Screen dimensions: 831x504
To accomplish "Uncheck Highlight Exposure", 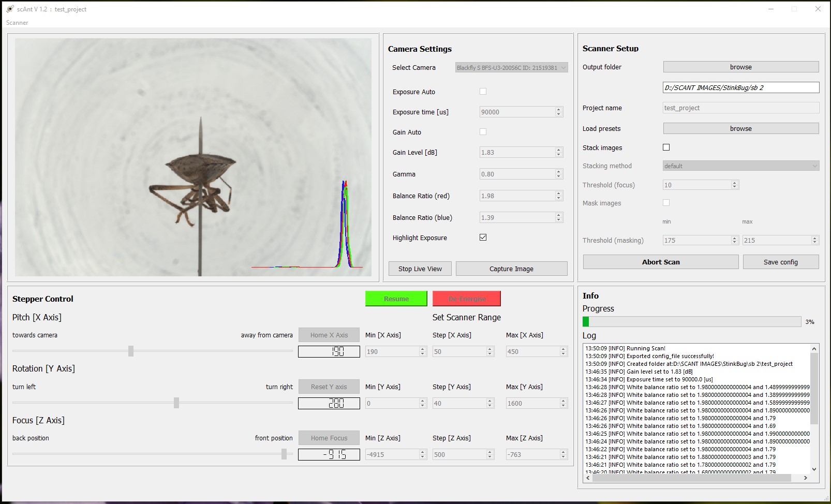I will pyautogui.click(x=483, y=237).
